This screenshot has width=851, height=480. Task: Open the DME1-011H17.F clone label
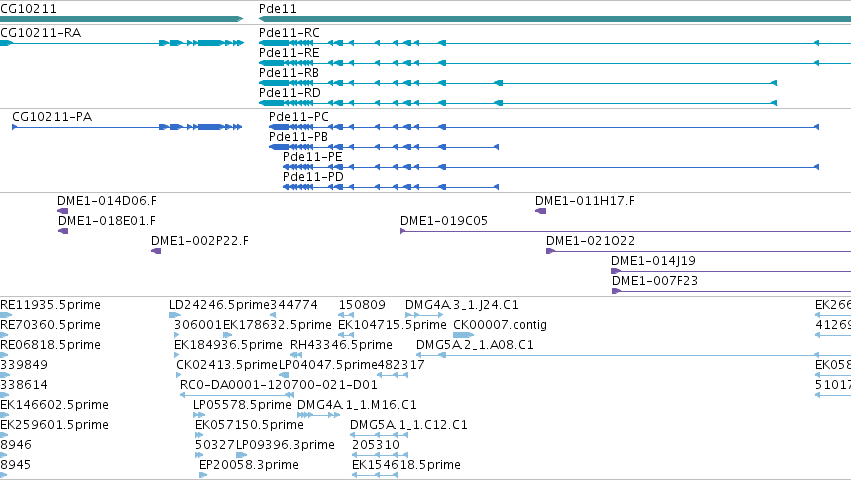(585, 201)
